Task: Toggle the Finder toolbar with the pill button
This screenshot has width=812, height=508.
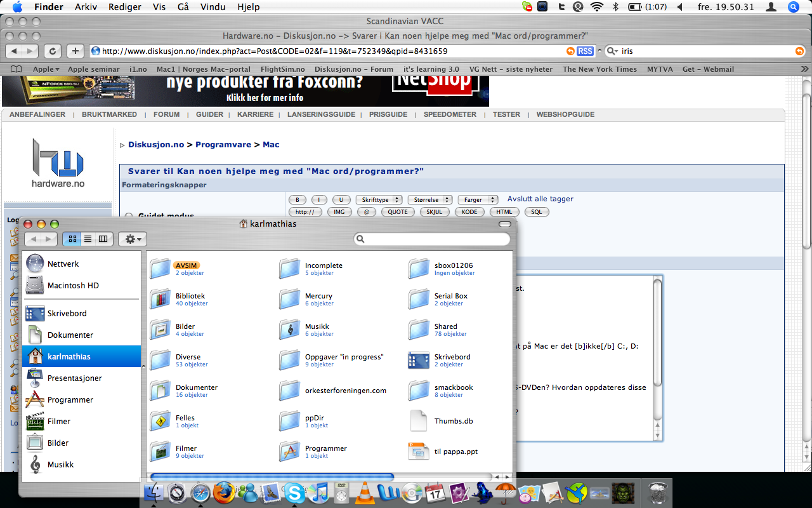Action: [x=505, y=224]
